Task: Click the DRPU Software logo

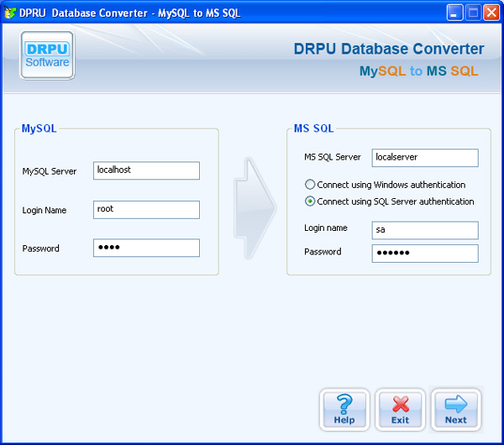Action: pos(48,55)
